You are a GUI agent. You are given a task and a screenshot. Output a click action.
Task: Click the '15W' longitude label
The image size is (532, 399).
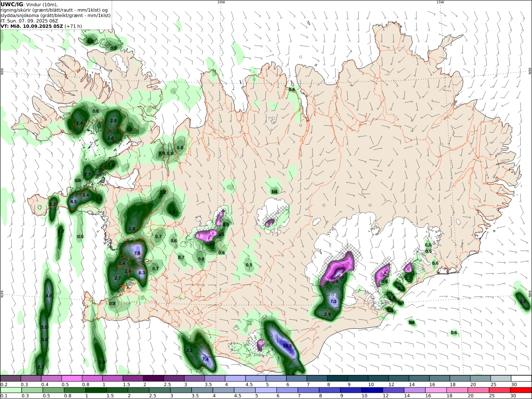440,2
